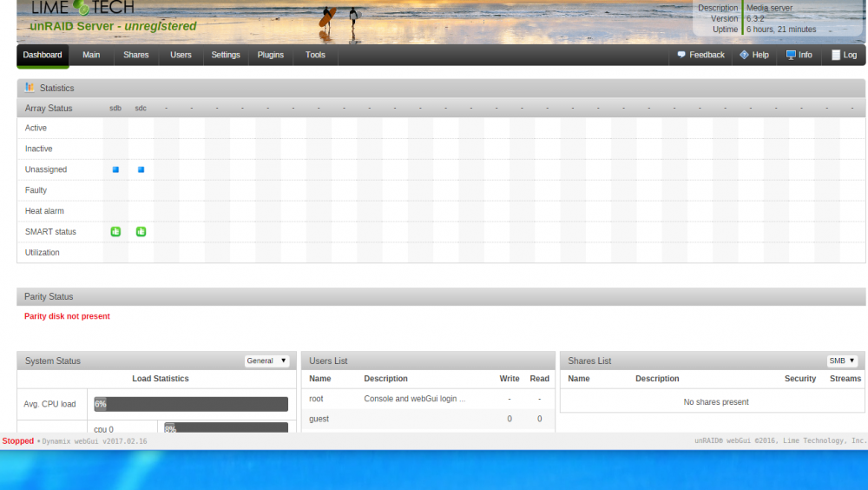Click the sdc column header
Viewport: 868px width, 490px height.
pyautogui.click(x=141, y=108)
